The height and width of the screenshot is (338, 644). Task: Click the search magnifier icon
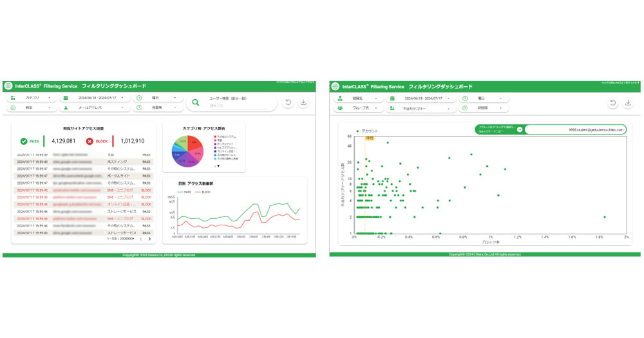point(196,103)
